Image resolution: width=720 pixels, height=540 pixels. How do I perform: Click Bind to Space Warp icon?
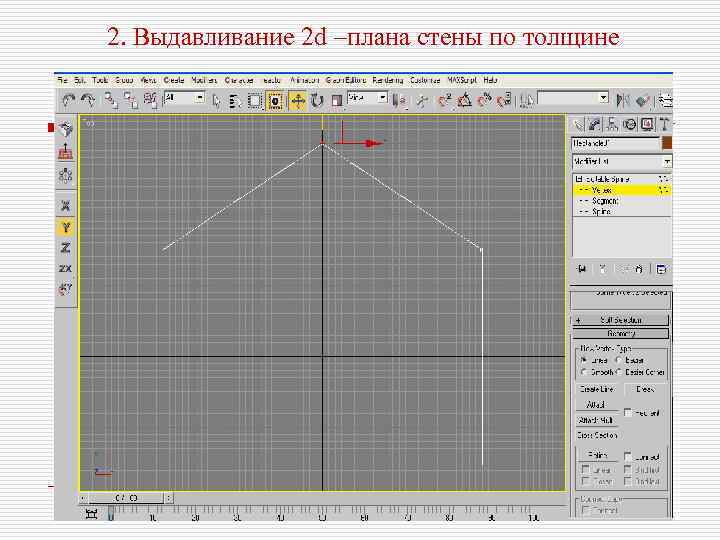[x=150, y=100]
